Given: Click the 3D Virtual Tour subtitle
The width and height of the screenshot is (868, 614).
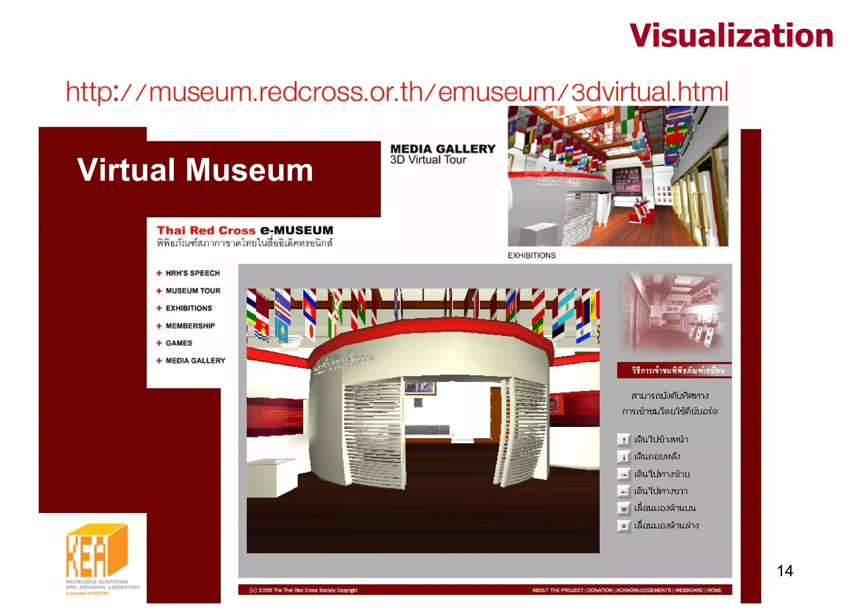Looking at the screenshot, I should 428,160.
